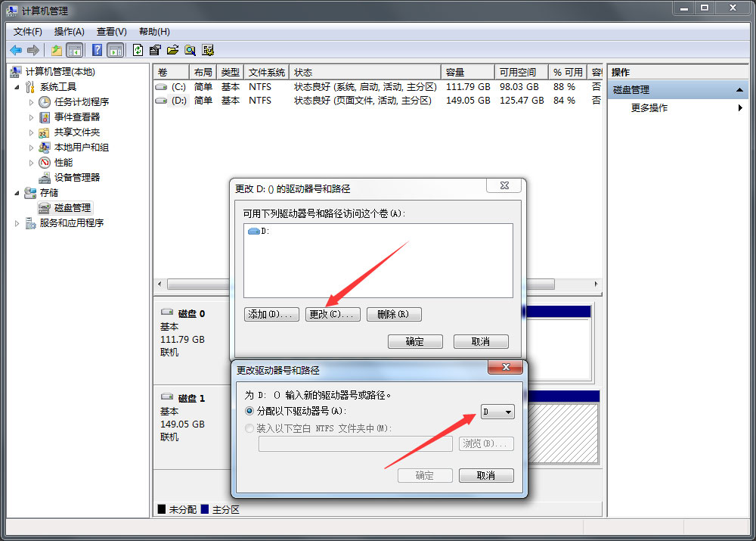Viewport: 756px width, 541px height.
Task: Select D: drive entry in dialog list
Action: click(259, 232)
